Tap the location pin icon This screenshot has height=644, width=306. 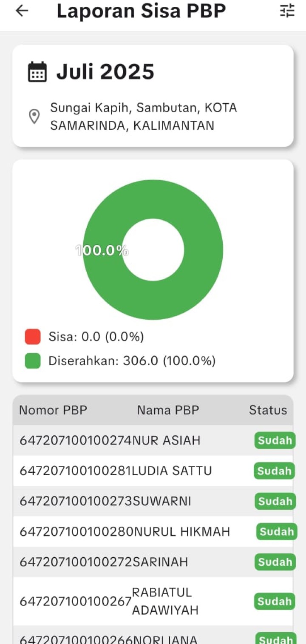coord(34,116)
